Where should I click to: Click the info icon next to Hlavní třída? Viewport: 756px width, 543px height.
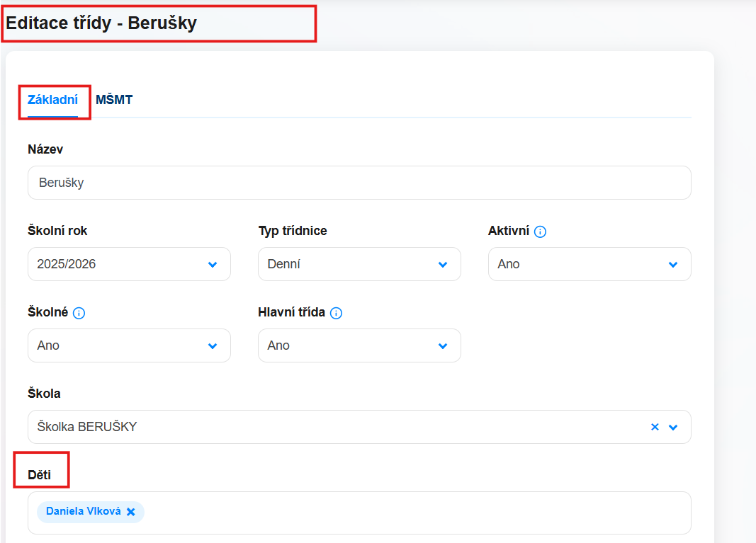[336, 313]
